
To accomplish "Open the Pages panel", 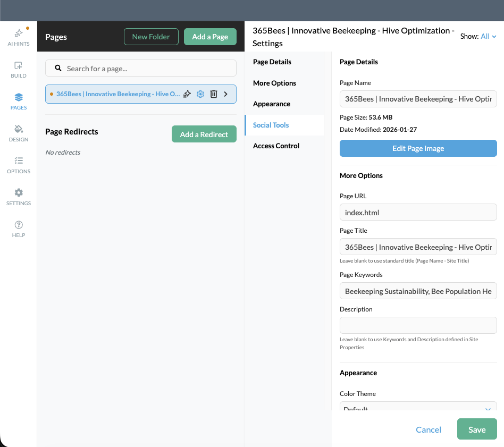I will click(18, 101).
